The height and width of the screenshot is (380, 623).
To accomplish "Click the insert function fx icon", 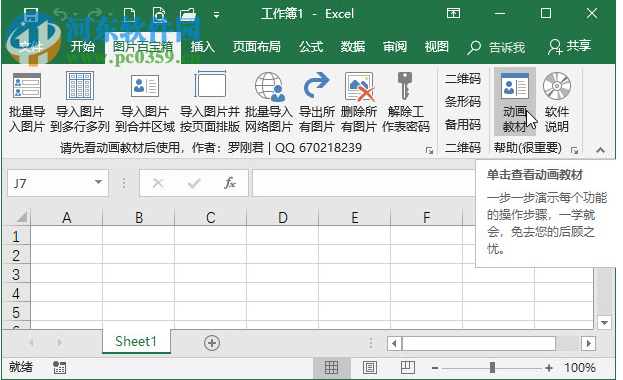I will pos(230,183).
